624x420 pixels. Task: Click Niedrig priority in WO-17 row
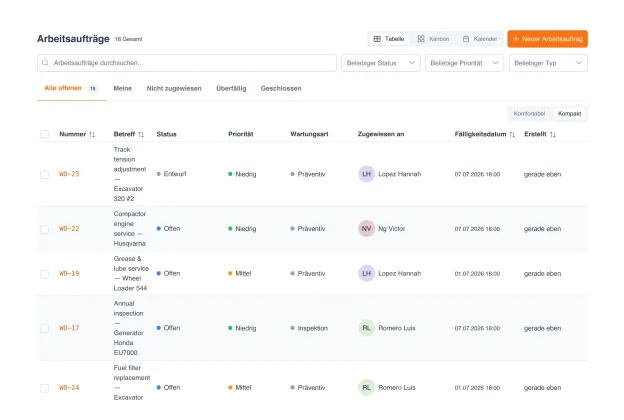pos(242,328)
